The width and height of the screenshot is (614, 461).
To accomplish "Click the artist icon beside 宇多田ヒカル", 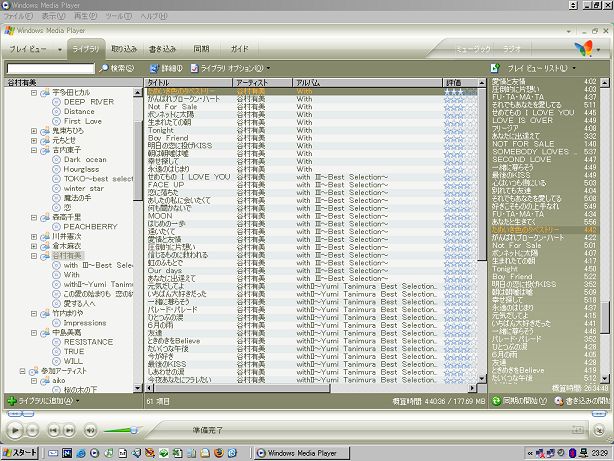I will click(45, 92).
